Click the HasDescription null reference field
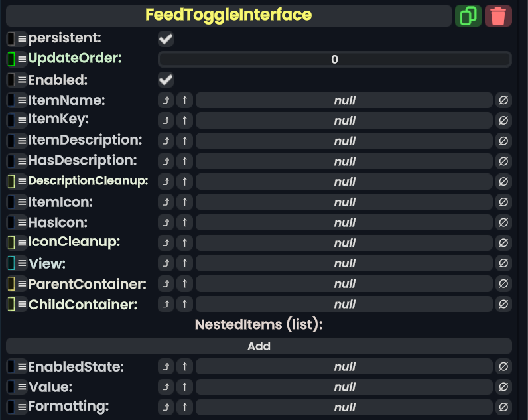528x420 pixels. click(344, 161)
